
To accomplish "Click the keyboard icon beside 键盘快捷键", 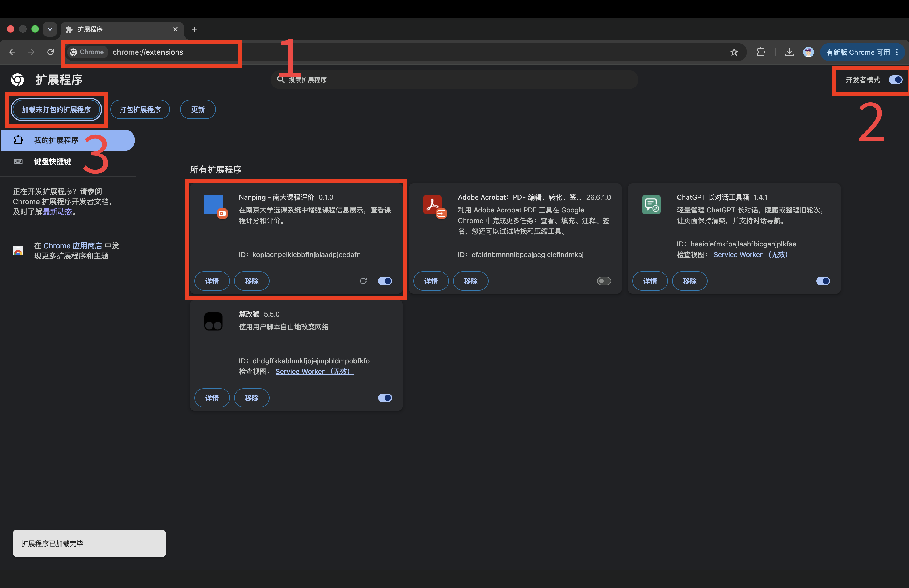I will pos(18,161).
